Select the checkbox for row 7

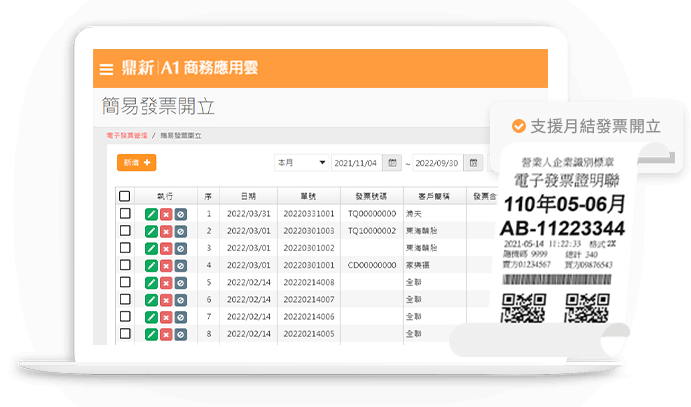coord(125,316)
